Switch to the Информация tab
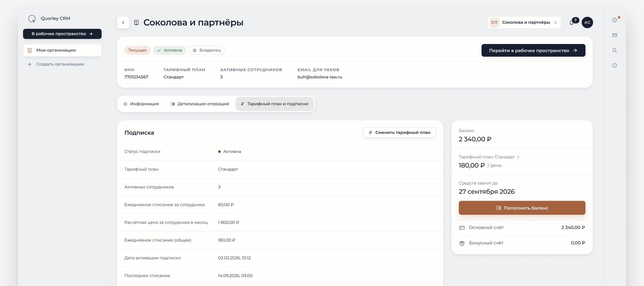Viewport: 644px width, 286px height. (x=141, y=104)
